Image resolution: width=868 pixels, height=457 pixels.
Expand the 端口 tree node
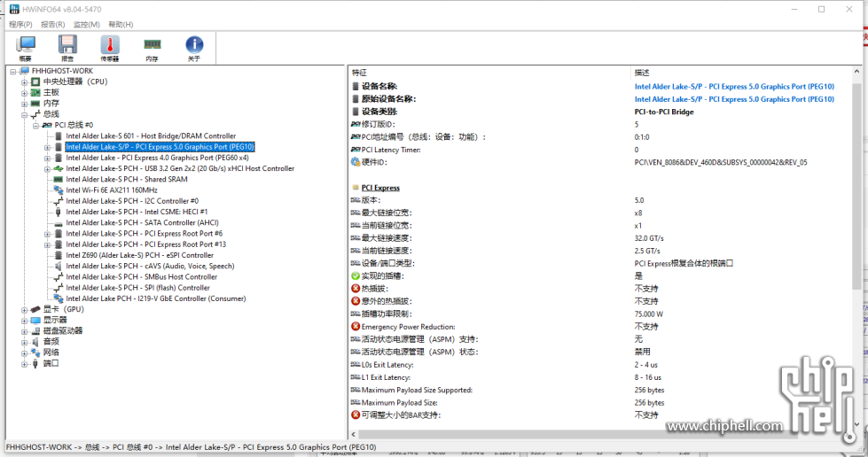(x=24, y=364)
